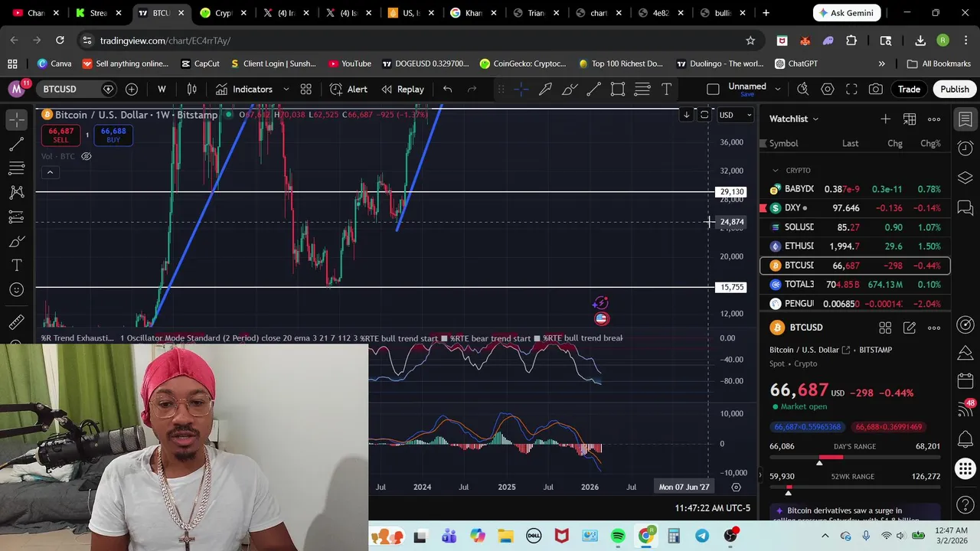Undo the last chart action
The height and width of the screenshot is (551, 980).
click(448, 90)
